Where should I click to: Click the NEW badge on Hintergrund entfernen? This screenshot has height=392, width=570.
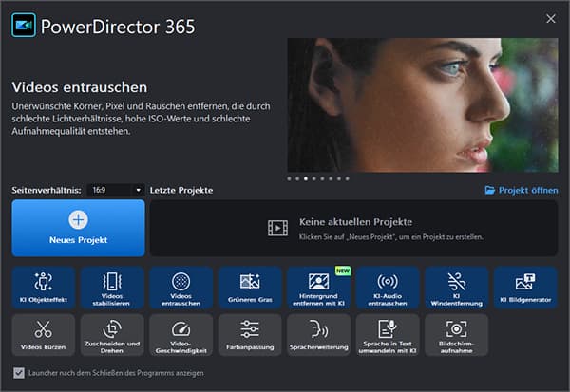[x=343, y=271]
